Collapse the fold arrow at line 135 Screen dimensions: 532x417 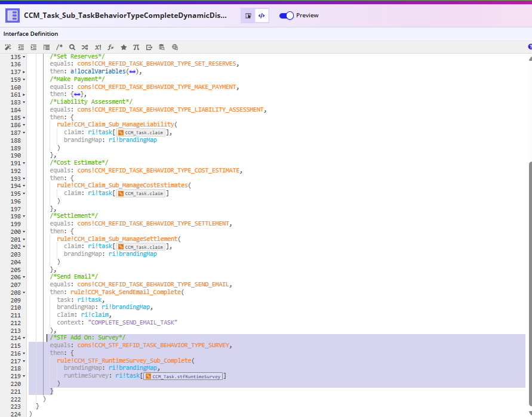pos(24,57)
